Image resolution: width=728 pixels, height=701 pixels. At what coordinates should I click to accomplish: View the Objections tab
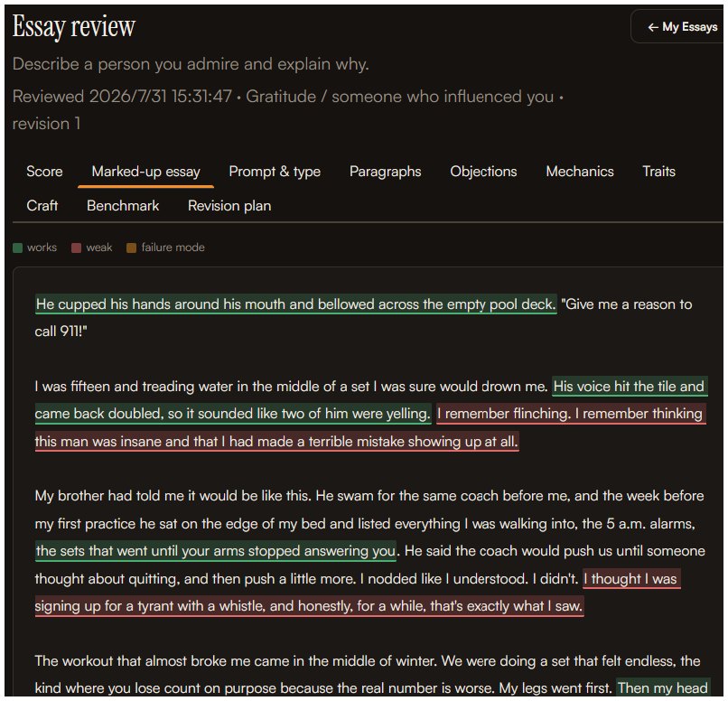(x=483, y=172)
